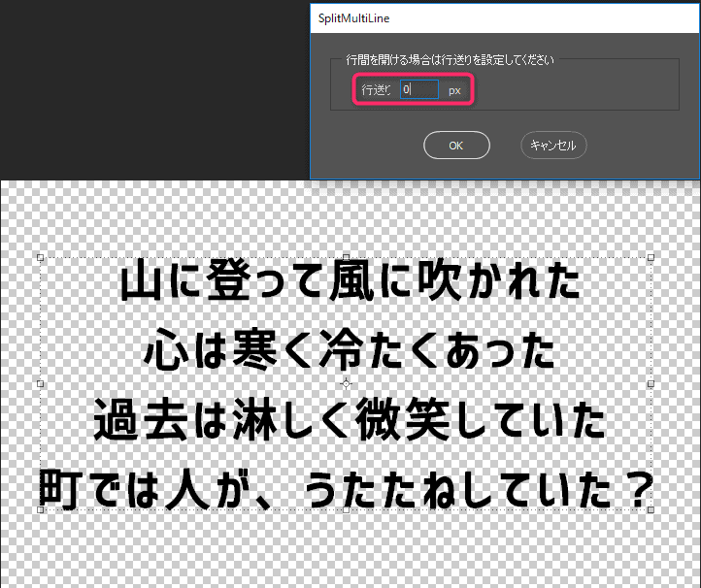Image resolution: width=701 pixels, height=588 pixels.
Task: Click the text line 心は寒く冷たくあった
Action: (x=350, y=351)
